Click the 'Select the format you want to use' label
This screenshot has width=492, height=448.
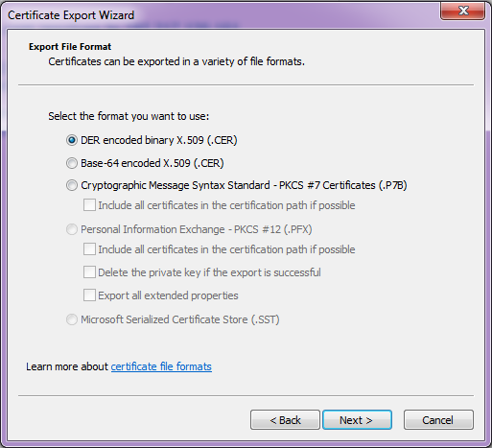coord(129,116)
